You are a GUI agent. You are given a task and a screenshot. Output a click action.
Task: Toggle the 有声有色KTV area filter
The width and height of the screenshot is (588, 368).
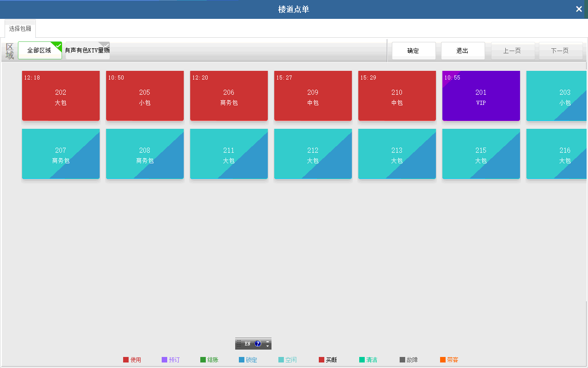[x=88, y=51]
